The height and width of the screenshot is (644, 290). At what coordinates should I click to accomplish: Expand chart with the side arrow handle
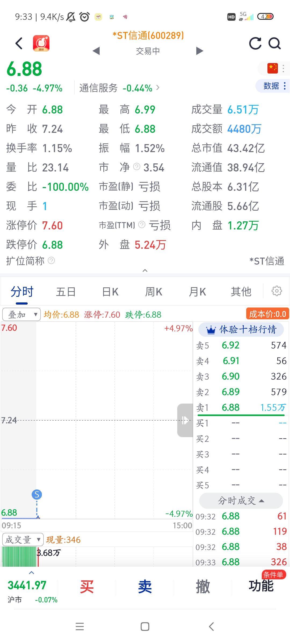coord(185,420)
